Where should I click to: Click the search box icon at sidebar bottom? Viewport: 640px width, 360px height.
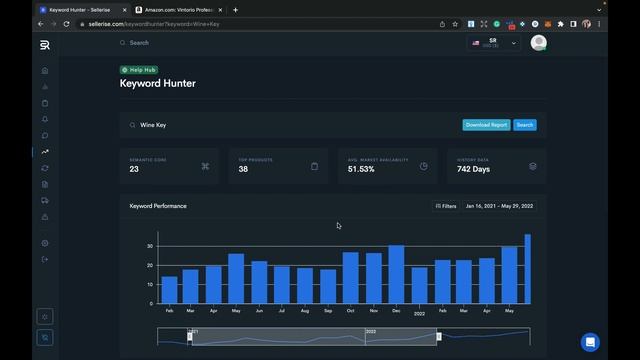45,338
